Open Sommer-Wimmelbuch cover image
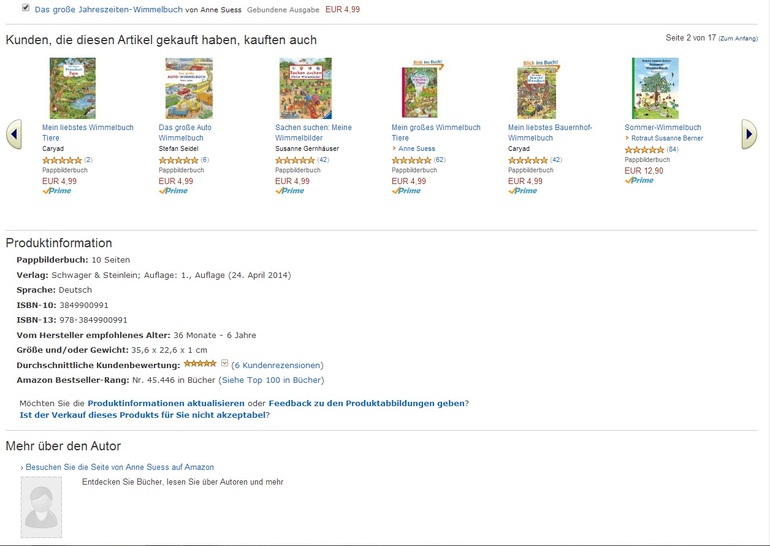 point(654,88)
